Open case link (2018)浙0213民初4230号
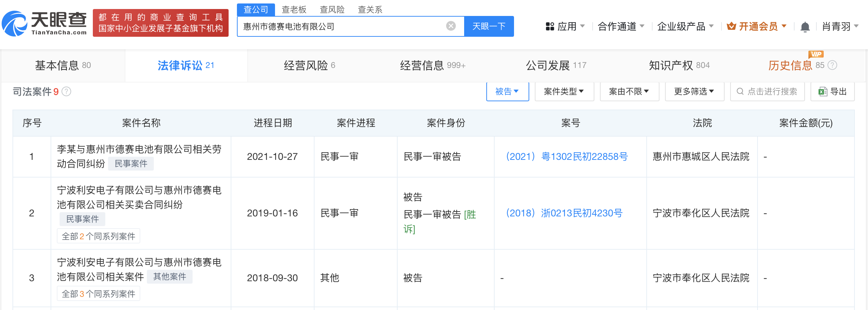868x310 pixels. point(564,213)
